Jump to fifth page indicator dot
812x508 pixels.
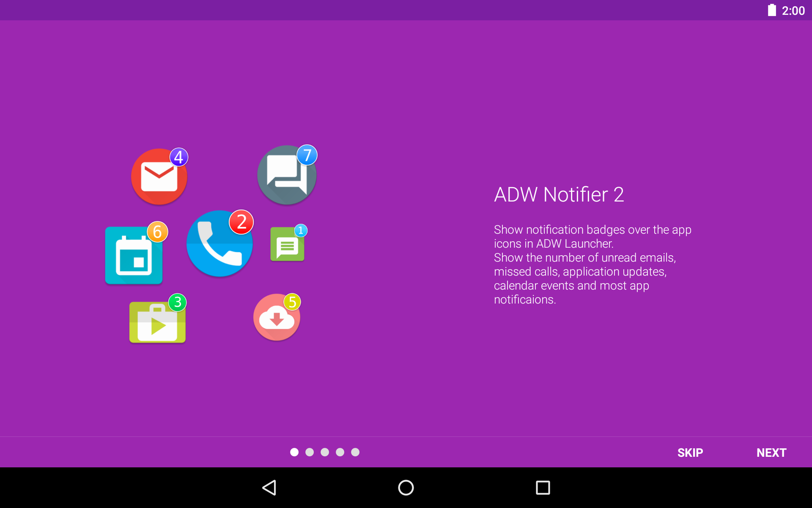coord(355,452)
